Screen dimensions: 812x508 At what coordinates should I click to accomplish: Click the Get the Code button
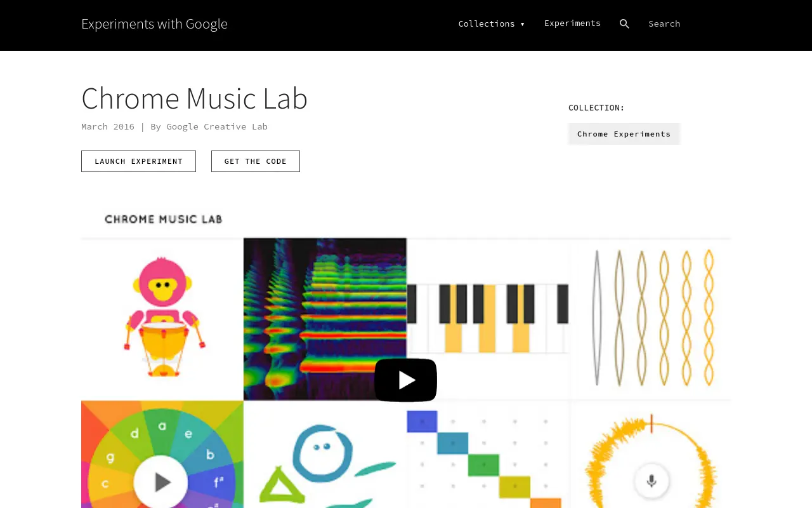tap(256, 161)
